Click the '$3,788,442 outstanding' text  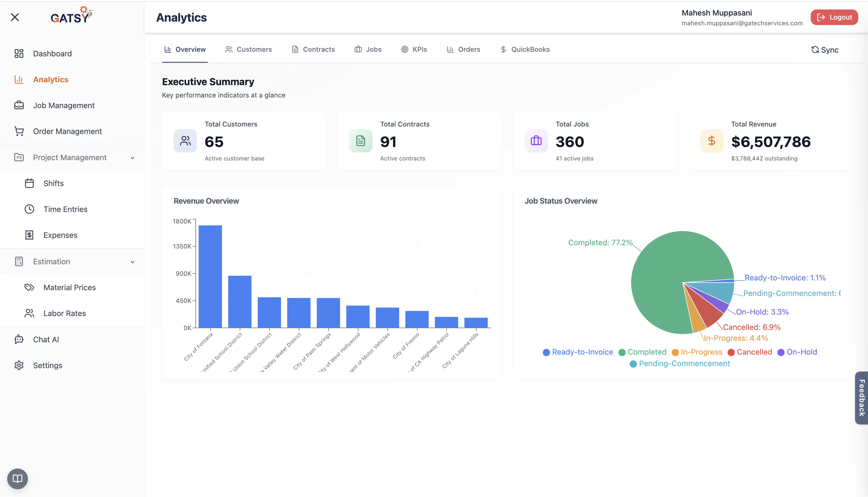764,158
